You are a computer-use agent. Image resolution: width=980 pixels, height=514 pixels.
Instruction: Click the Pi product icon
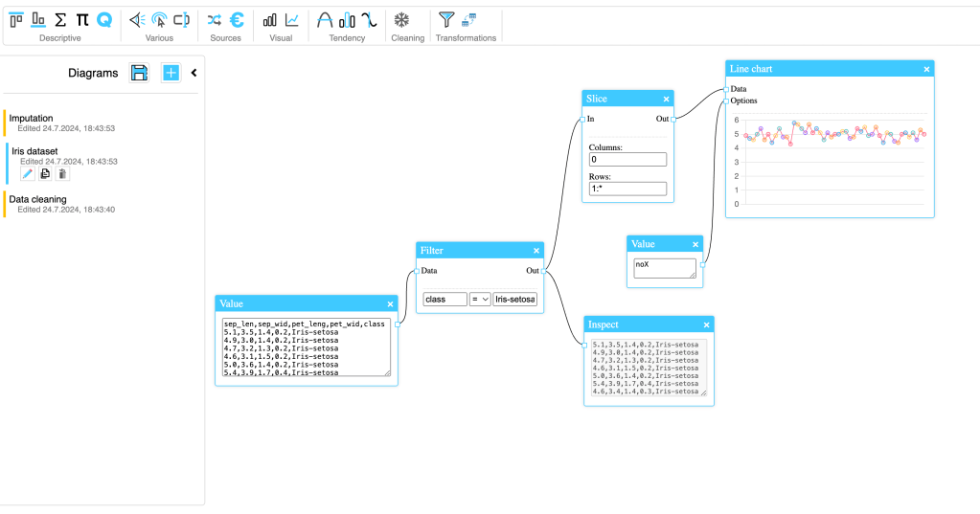point(82,19)
